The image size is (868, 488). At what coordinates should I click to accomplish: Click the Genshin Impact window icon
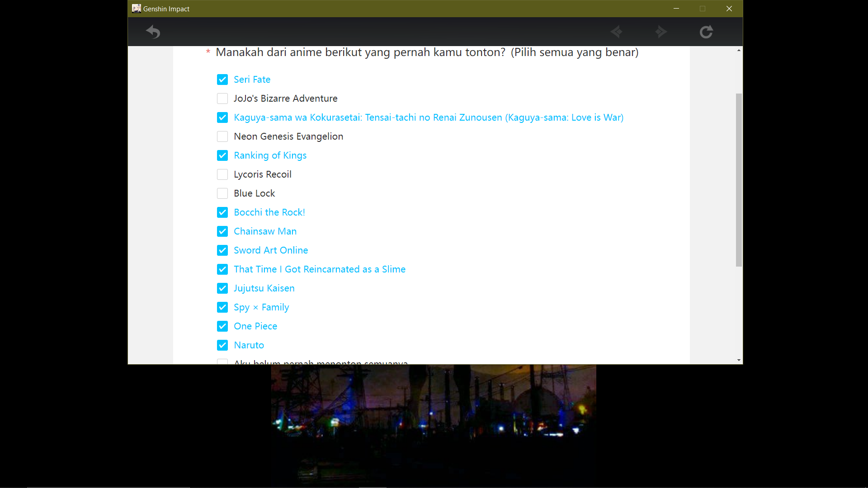coord(137,9)
